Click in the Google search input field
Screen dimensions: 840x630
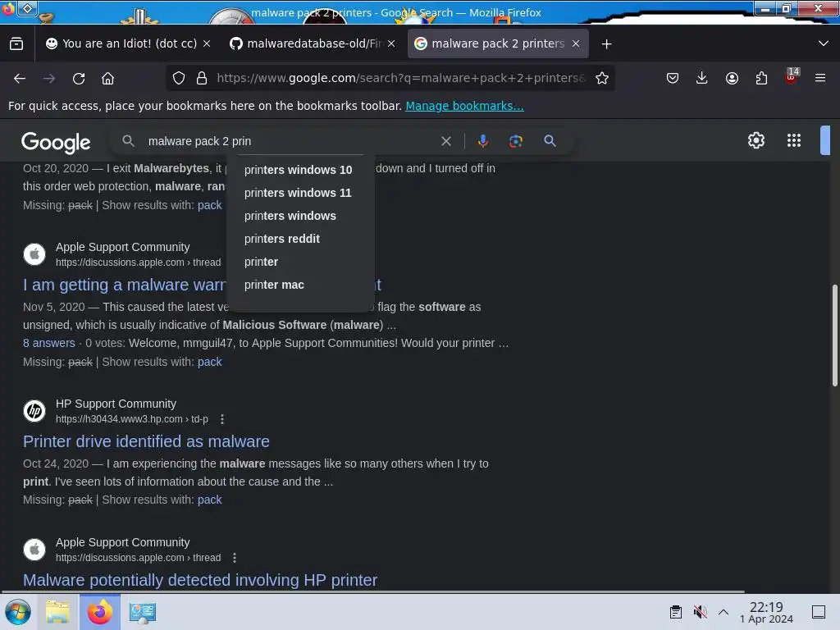290,141
